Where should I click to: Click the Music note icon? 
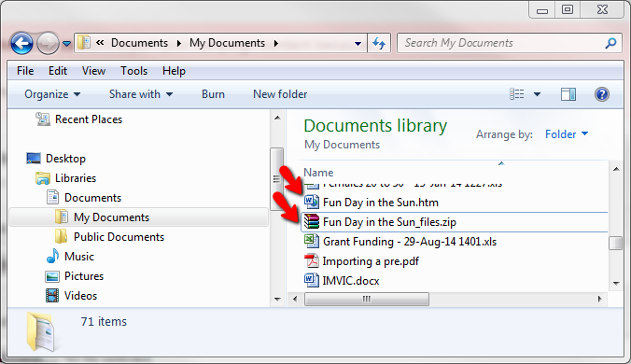point(52,257)
